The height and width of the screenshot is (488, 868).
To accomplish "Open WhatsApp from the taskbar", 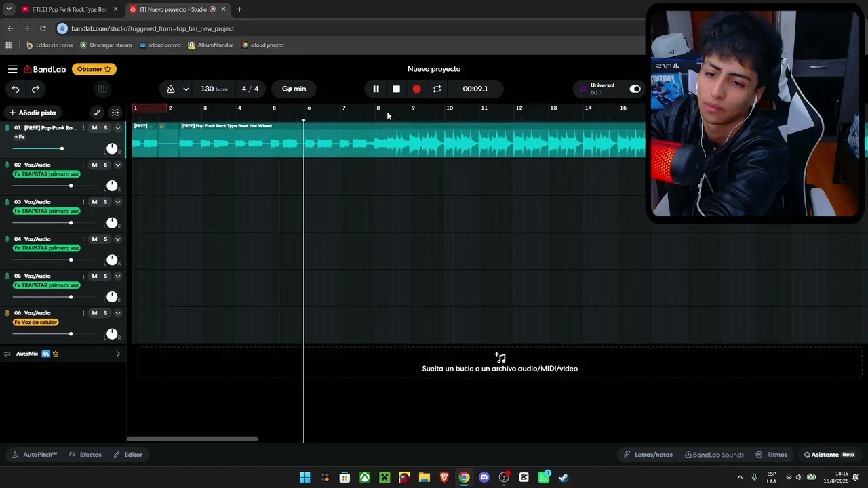I will (x=544, y=477).
